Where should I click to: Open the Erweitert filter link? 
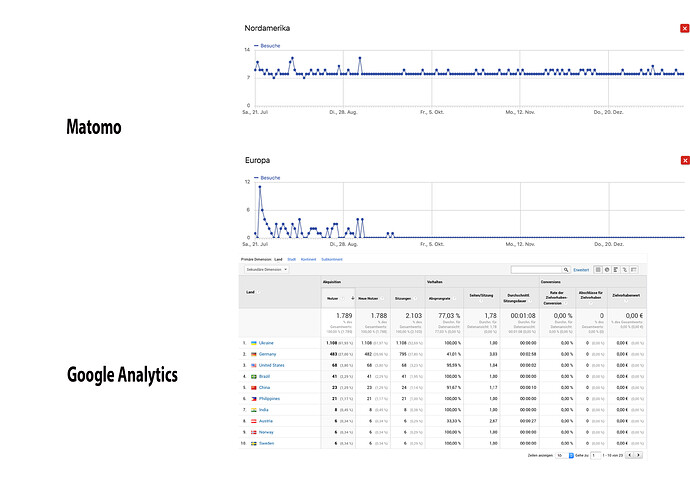click(x=581, y=270)
